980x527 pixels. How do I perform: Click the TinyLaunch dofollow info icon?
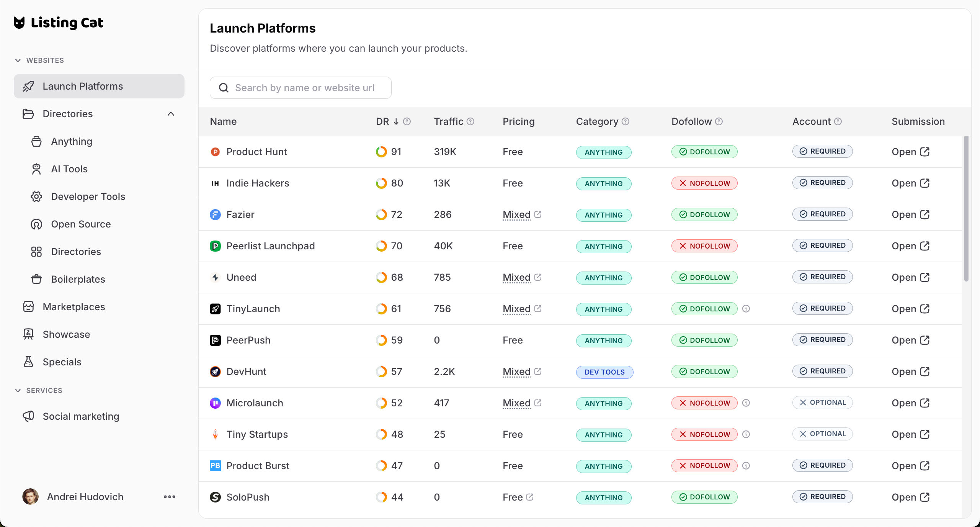click(x=746, y=309)
